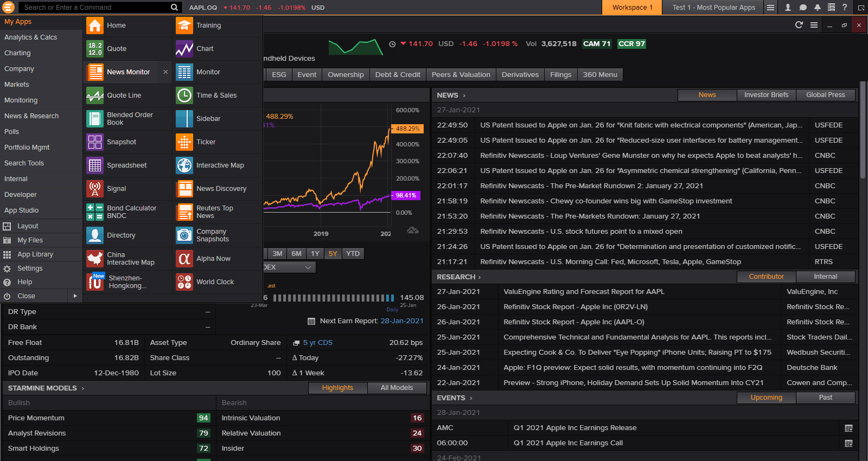
Task: Expand the NEWS section chevron
Action: point(464,95)
